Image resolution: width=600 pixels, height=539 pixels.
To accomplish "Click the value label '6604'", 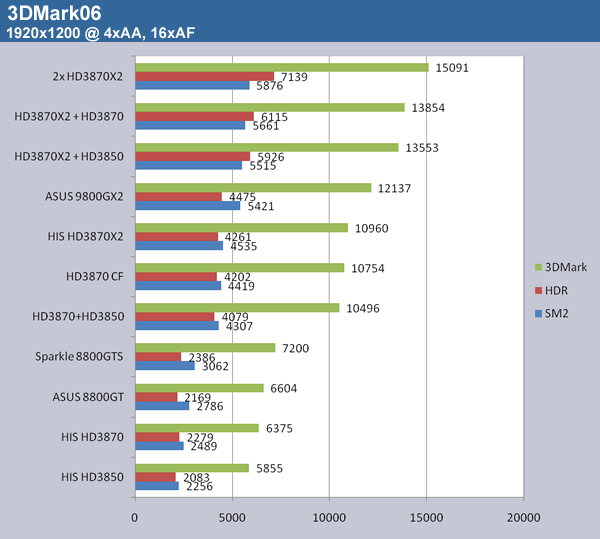I will click(x=284, y=389).
